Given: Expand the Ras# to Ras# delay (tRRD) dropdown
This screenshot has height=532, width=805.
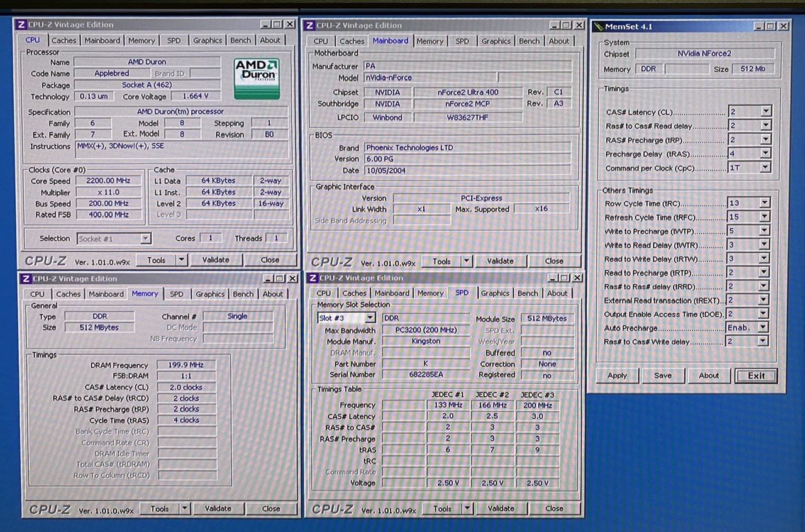Looking at the screenshot, I should 763,286.
